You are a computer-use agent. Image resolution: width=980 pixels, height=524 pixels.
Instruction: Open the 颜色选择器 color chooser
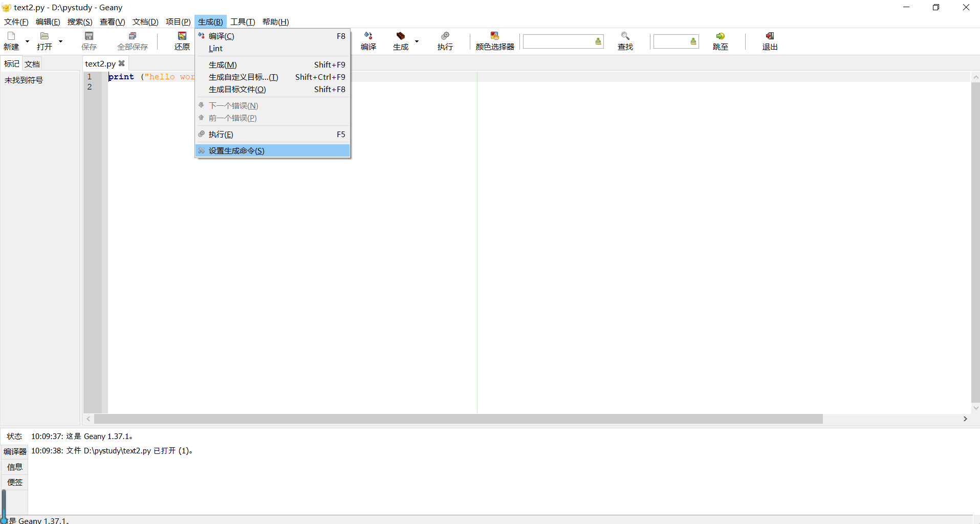click(x=494, y=41)
